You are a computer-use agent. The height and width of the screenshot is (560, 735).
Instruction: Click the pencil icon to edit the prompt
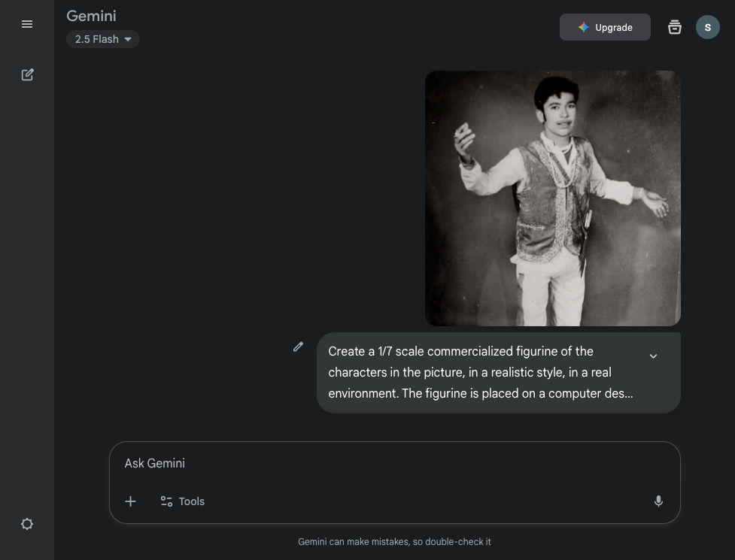298,347
